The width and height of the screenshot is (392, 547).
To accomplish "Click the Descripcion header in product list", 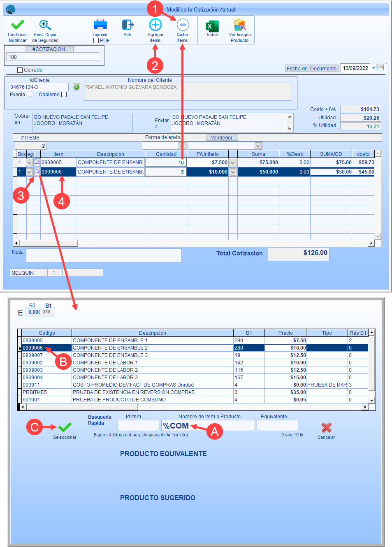I will [153, 333].
